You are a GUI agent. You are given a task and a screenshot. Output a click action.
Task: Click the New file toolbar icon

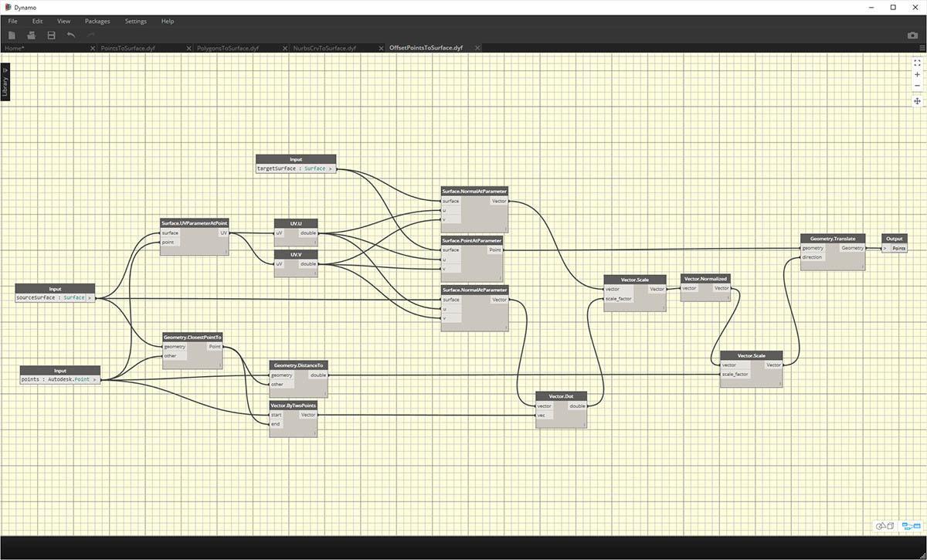[12, 36]
